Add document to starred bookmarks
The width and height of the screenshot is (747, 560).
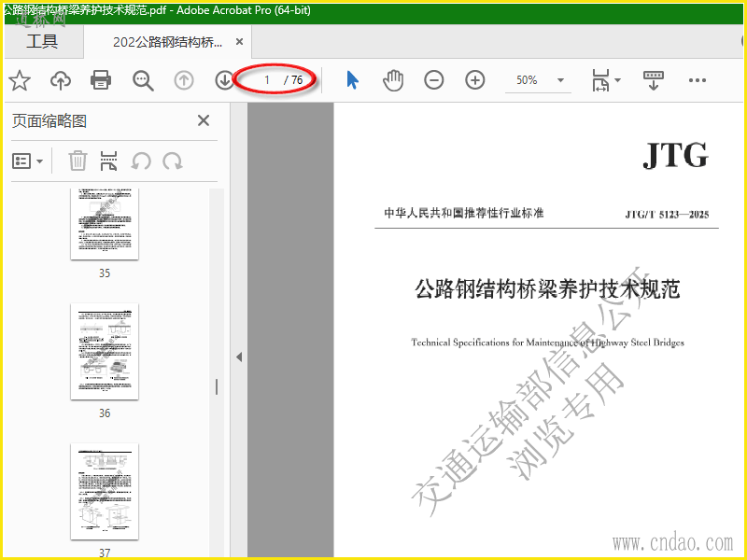point(20,80)
